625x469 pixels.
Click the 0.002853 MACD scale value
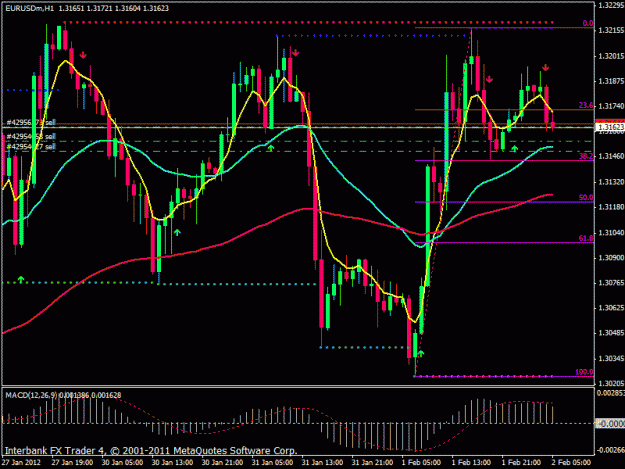point(610,393)
